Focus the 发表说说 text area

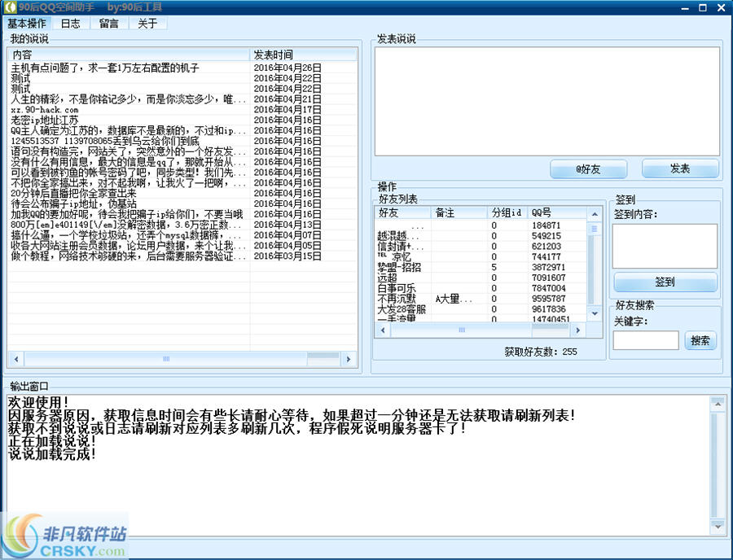coord(547,102)
